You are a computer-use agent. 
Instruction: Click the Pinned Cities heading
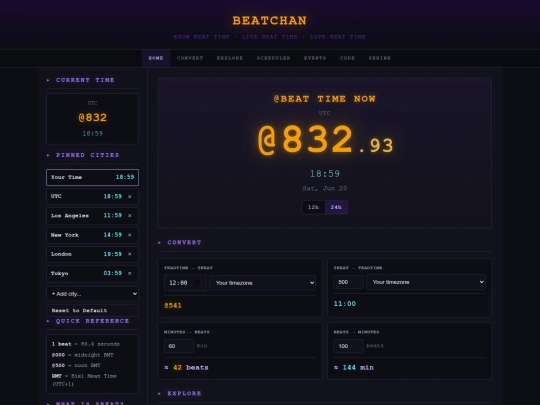(87, 155)
